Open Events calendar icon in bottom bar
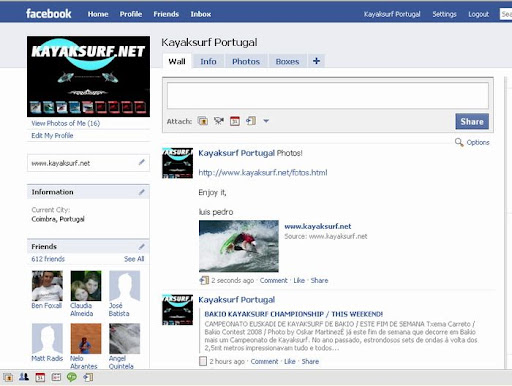This screenshot has width=512, height=386. [40, 377]
